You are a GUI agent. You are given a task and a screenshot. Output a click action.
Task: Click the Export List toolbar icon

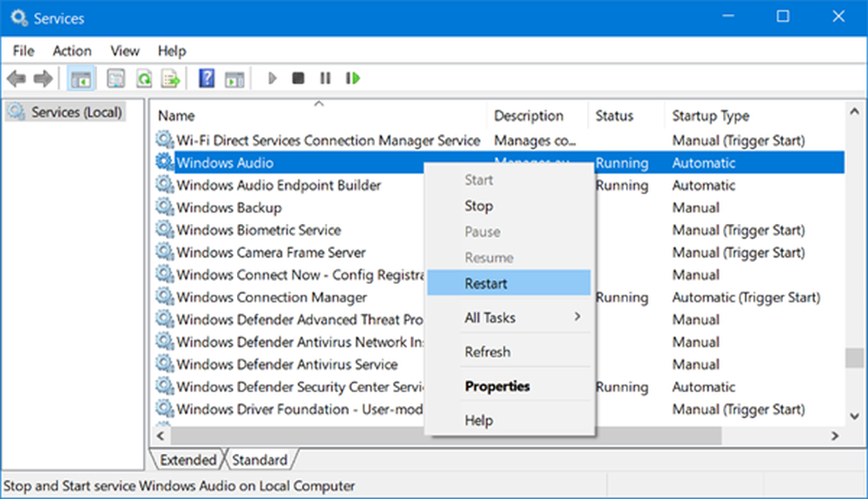pyautogui.click(x=170, y=79)
